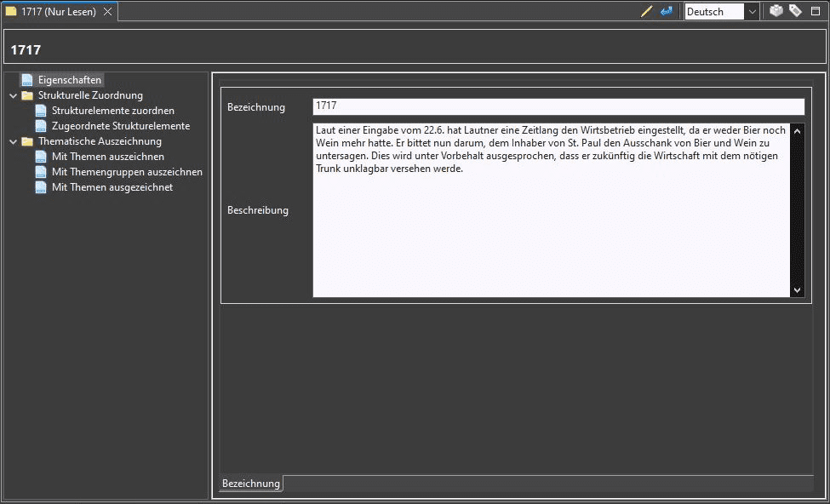This screenshot has height=504, width=830.
Task: Click the 1717 heading title
Action: (26, 50)
